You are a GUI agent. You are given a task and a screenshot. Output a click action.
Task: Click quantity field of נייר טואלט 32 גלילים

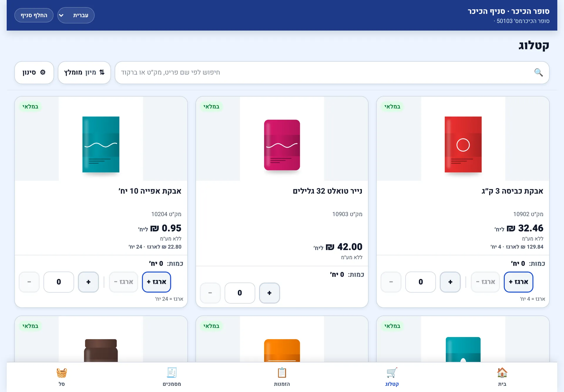[240, 293]
